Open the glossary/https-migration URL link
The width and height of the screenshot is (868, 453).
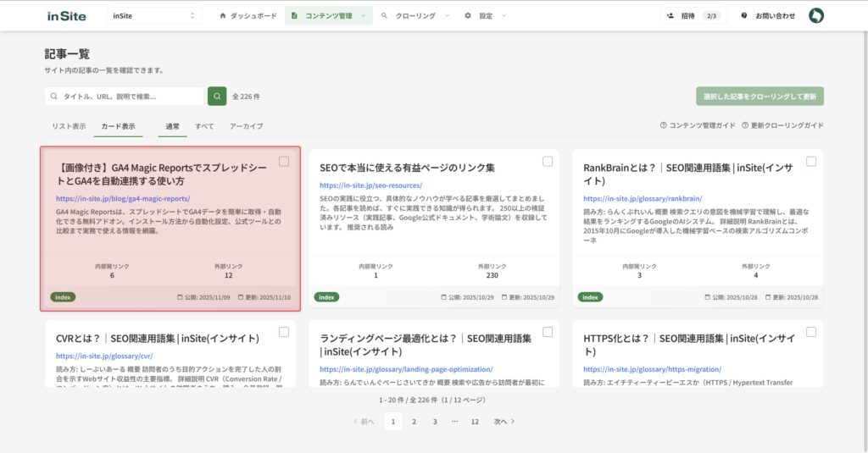pyautogui.click(x=652, y=369)
